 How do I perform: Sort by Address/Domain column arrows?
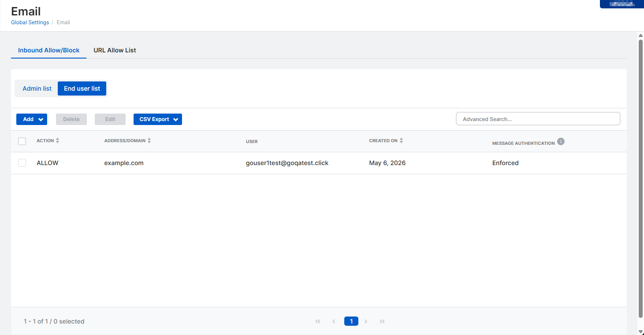pos(149,140)
